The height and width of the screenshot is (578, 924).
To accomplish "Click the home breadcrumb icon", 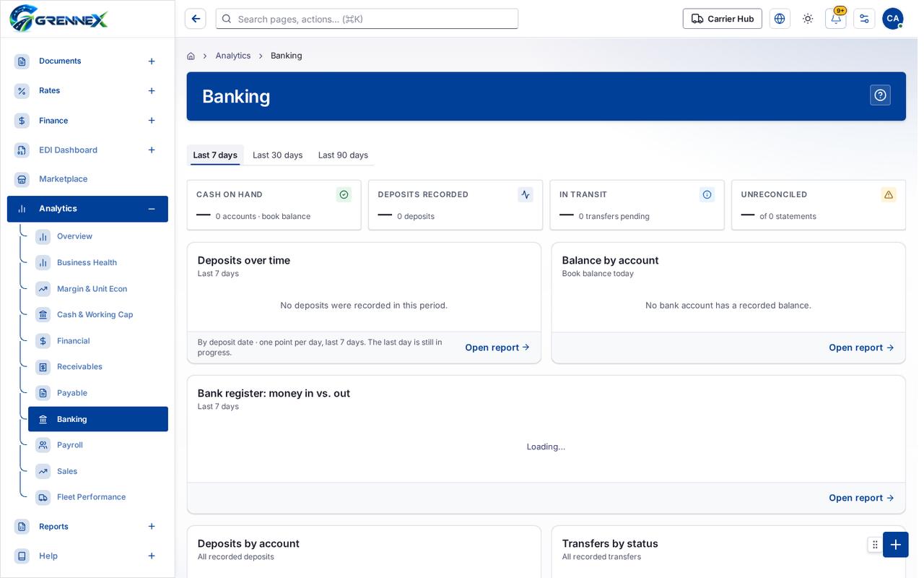I will click(x=191, y=56).
